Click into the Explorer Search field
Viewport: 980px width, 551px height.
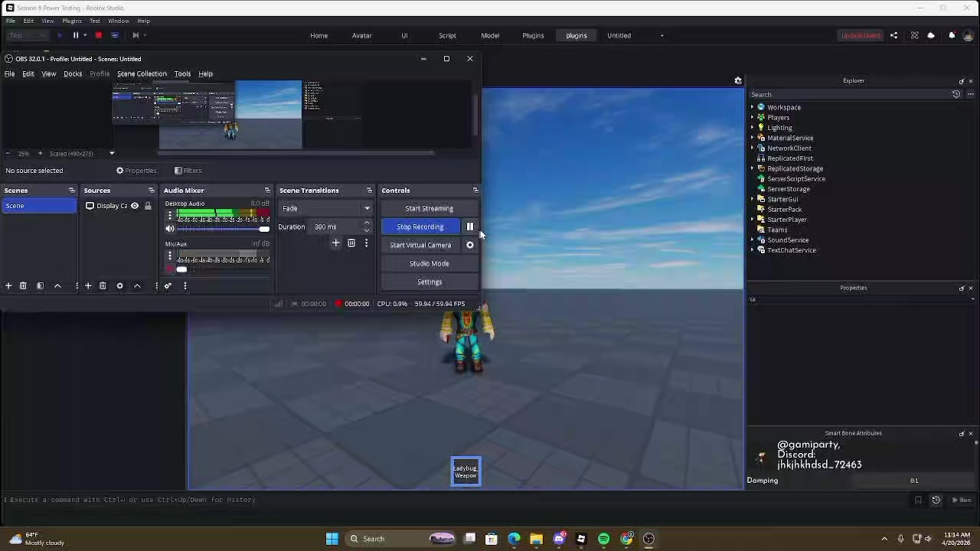tap(848, 94)
